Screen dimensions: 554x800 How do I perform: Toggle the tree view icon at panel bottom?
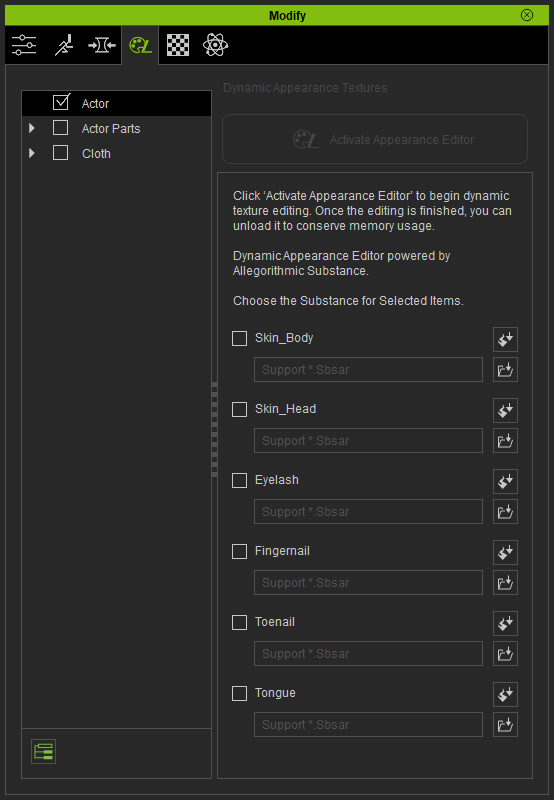pos(43,752)
